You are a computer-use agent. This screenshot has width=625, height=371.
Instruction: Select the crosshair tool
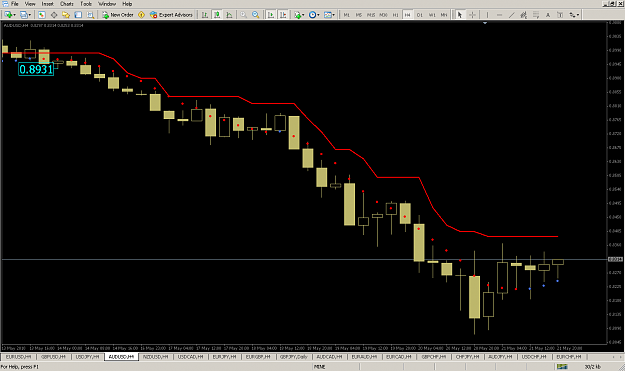tap(472, 15)
